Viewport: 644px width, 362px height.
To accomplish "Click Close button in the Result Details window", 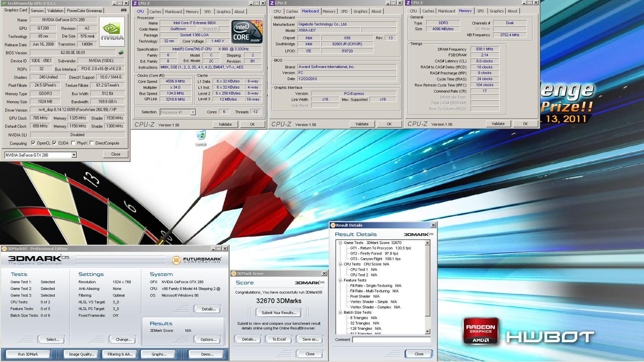I will tap(419, 354).
